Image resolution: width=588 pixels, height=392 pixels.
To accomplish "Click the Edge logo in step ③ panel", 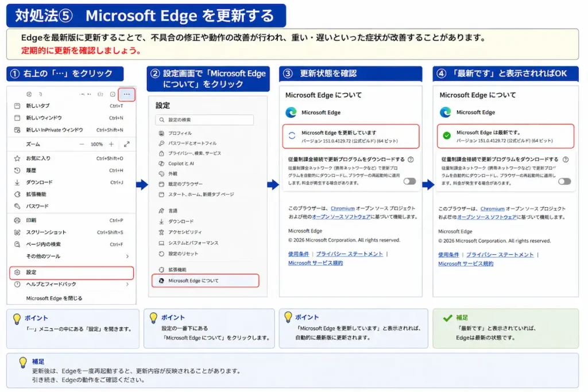I will point(291,112).
